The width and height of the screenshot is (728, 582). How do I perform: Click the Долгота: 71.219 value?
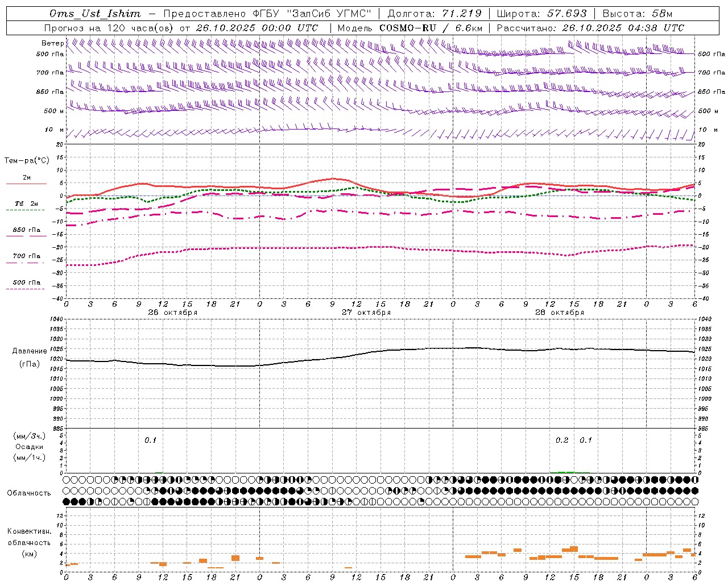[435, 14]
